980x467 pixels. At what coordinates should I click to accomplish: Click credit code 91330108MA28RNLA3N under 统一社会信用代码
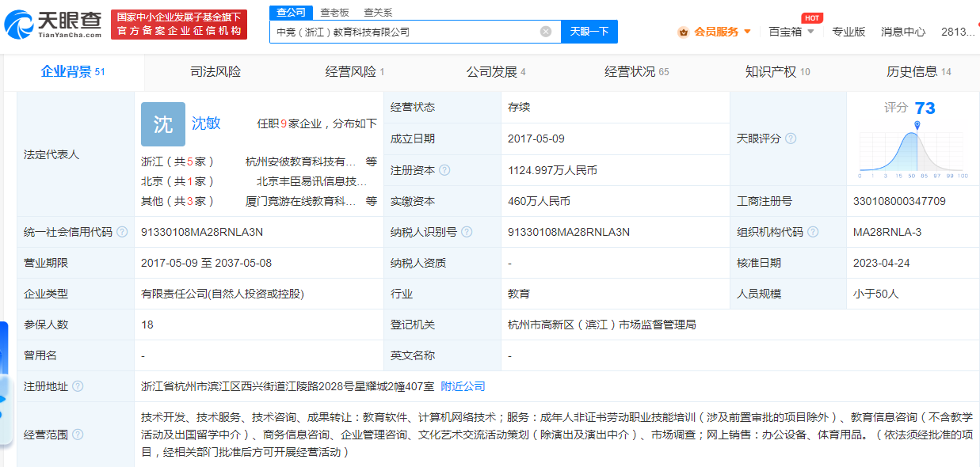pyautogui.click(x=201, y=232)
